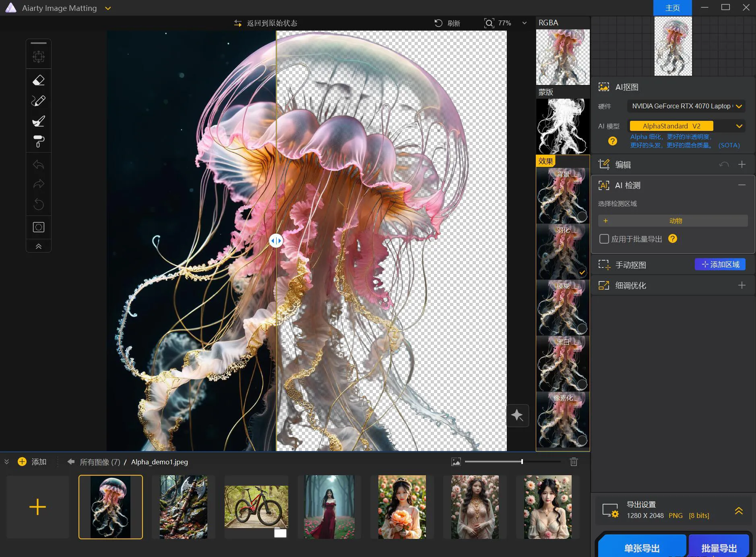The height and width of the screenshot is (557, 756).
Task: Collapse the left toolbar with double chevron
Action: [x=39, y=246]
